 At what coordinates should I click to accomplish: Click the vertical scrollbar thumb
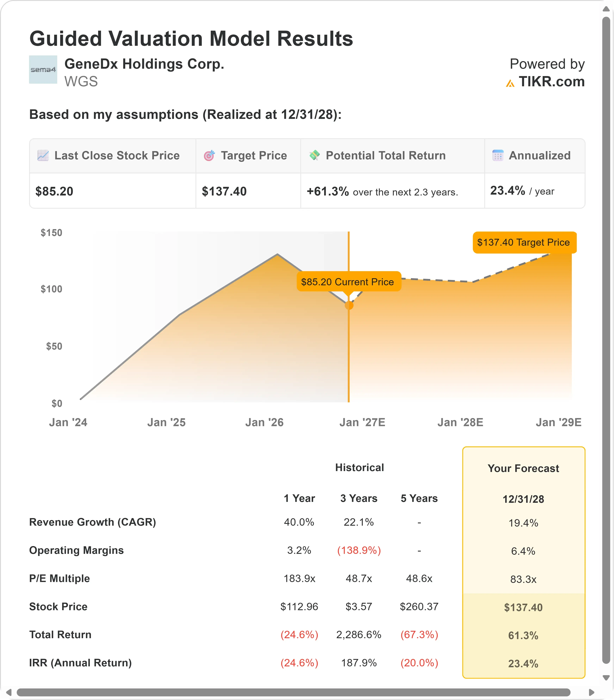[606, 340]
